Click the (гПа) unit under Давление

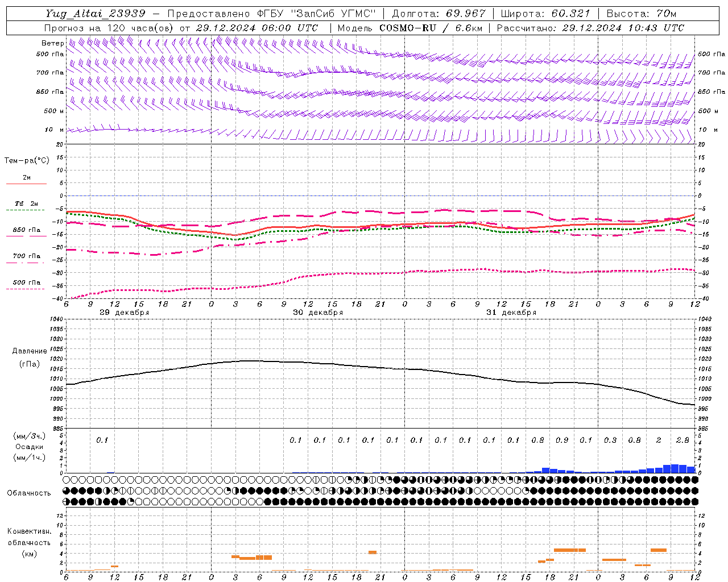[x=30, y=364]
